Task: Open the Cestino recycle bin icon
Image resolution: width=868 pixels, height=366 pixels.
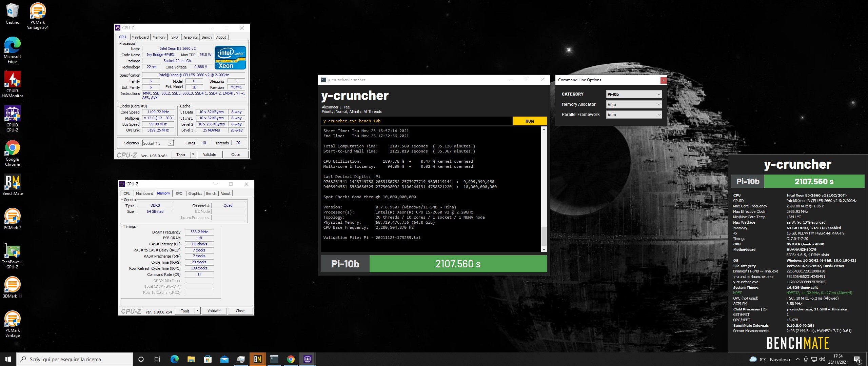Action: point(13,14)
